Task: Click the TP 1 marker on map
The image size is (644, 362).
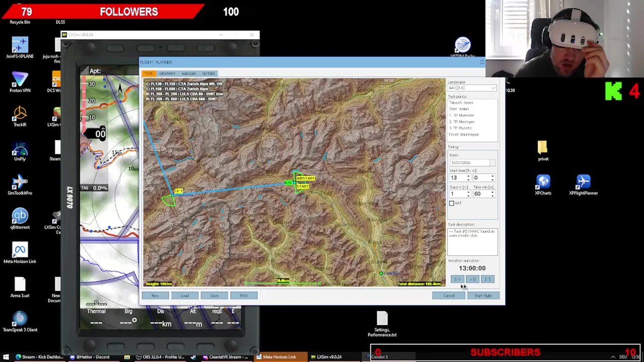Action: coord(178,192)
